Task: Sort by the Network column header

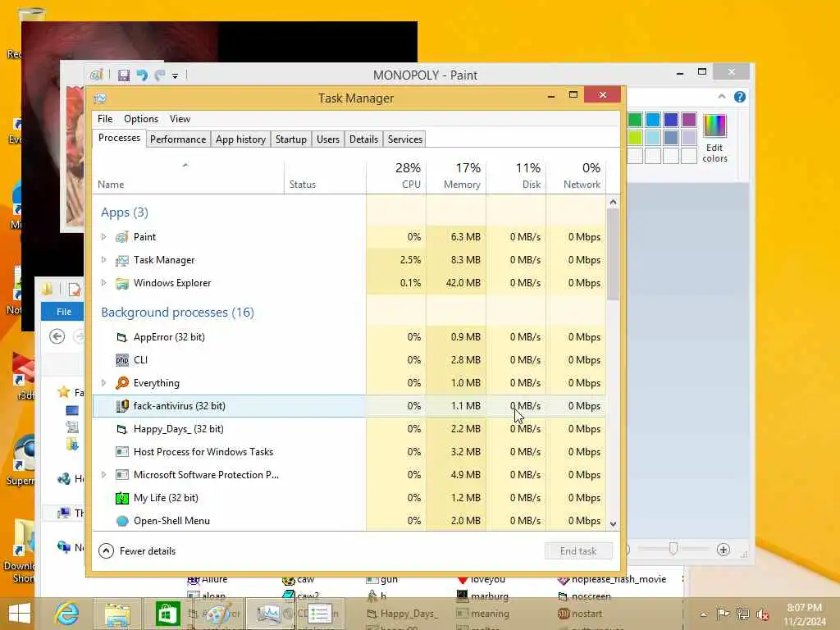Action: point(577,176)
